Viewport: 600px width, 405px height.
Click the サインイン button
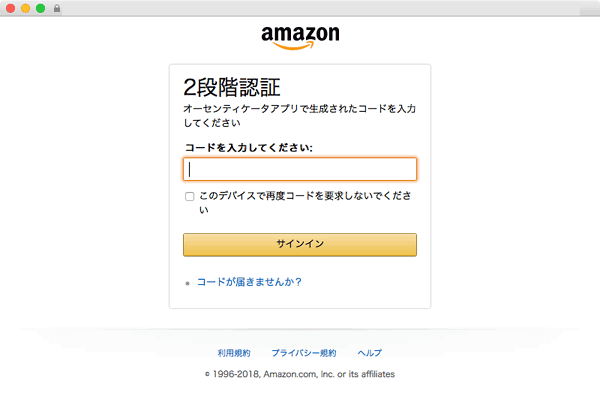(300, 245)
